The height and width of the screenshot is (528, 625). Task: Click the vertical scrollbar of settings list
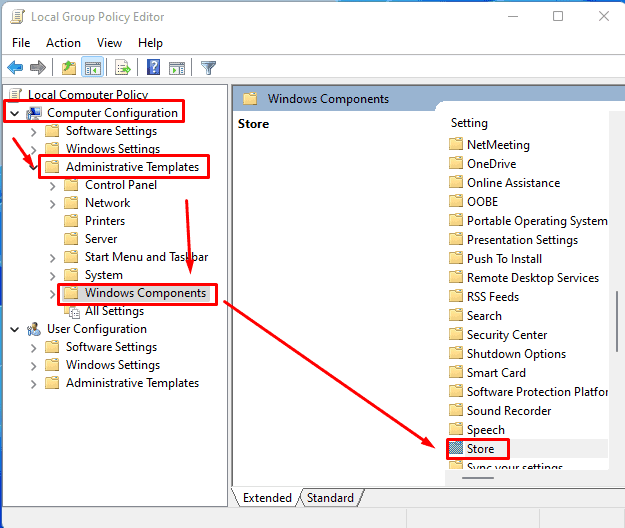click(x=617, y=321)
